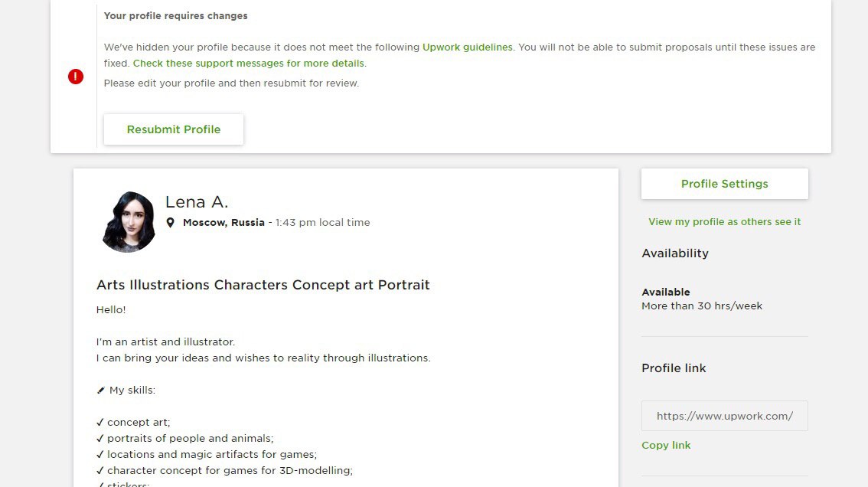Click the checkmark beside portraits of people
The width and height of the screenshot is (868, 487).
point(100,438)
